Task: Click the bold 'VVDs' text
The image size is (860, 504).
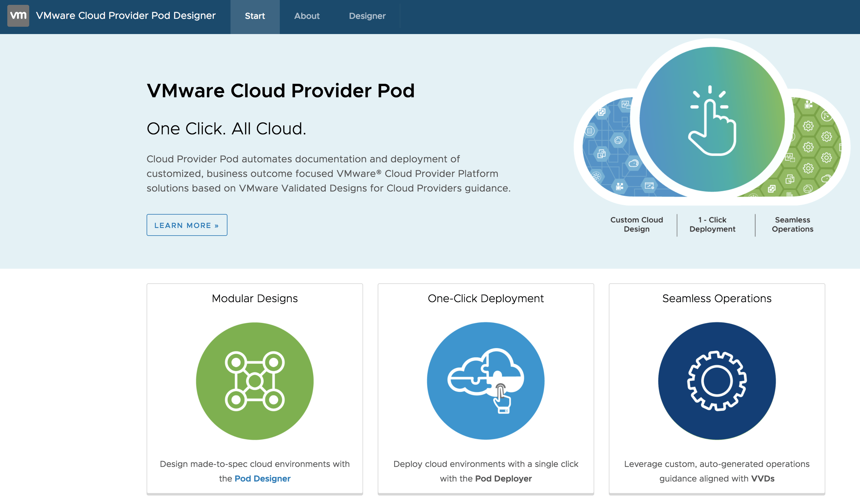Action: click(763, 478)
